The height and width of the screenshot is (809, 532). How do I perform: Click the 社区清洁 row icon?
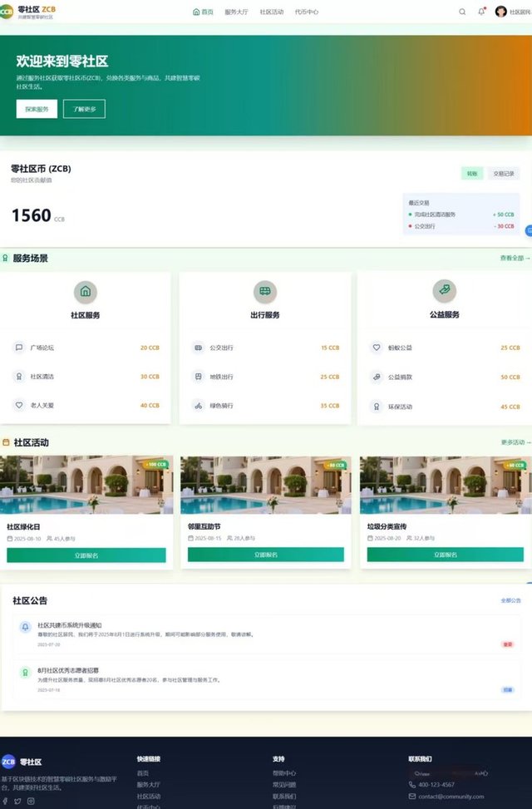[x=19, y=376]
